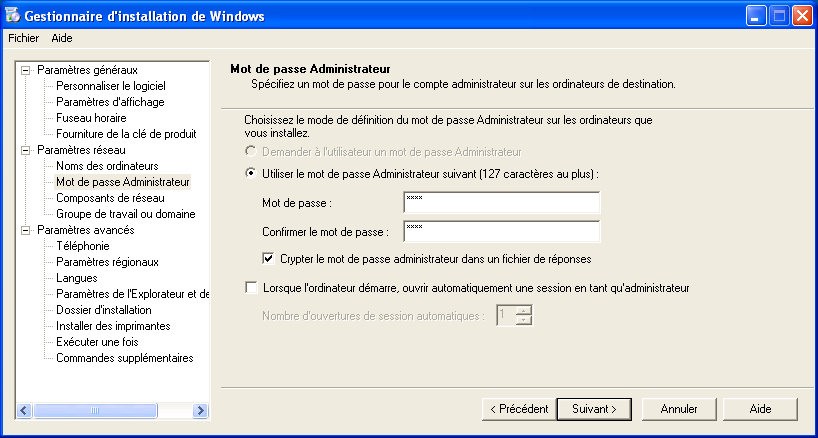Select Groupe de travail ou domaine
This screenshot has width=818, height=438.
(126, 214)
